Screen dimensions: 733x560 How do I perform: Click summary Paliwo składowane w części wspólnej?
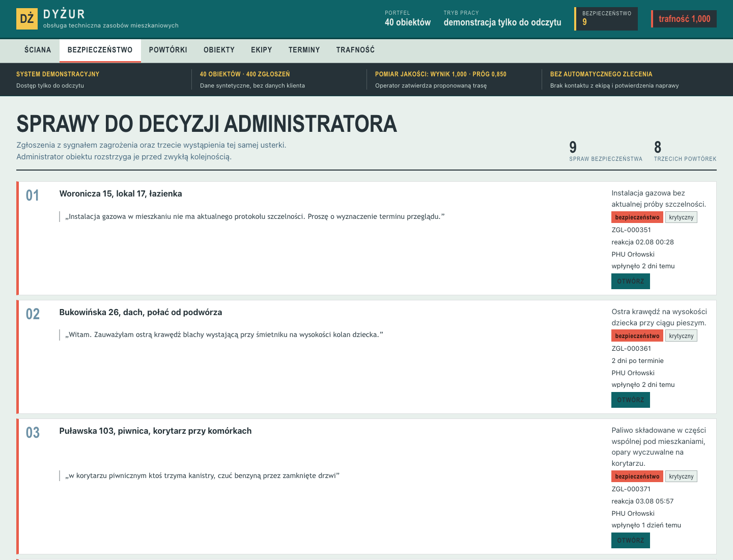coord(659,446)
